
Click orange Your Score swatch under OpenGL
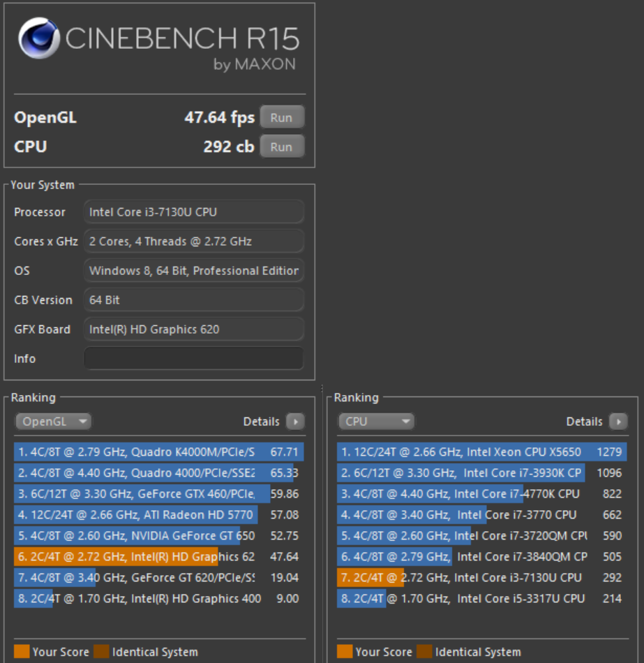(22, 652)
